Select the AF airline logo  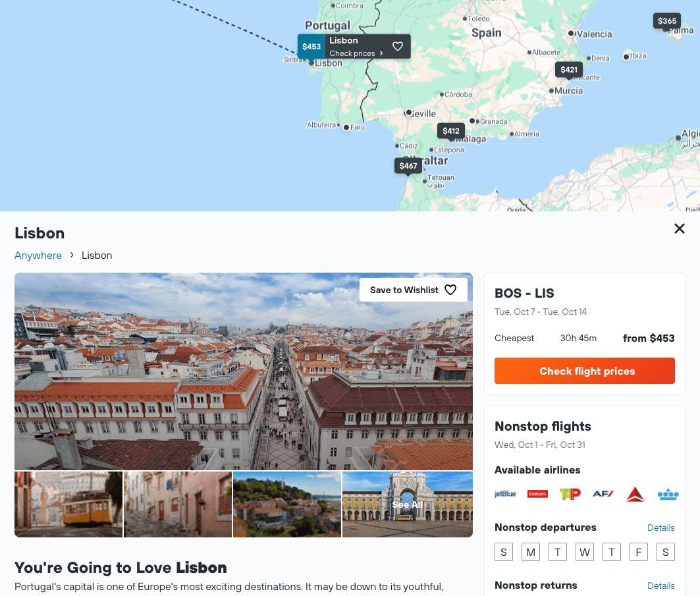603,494
